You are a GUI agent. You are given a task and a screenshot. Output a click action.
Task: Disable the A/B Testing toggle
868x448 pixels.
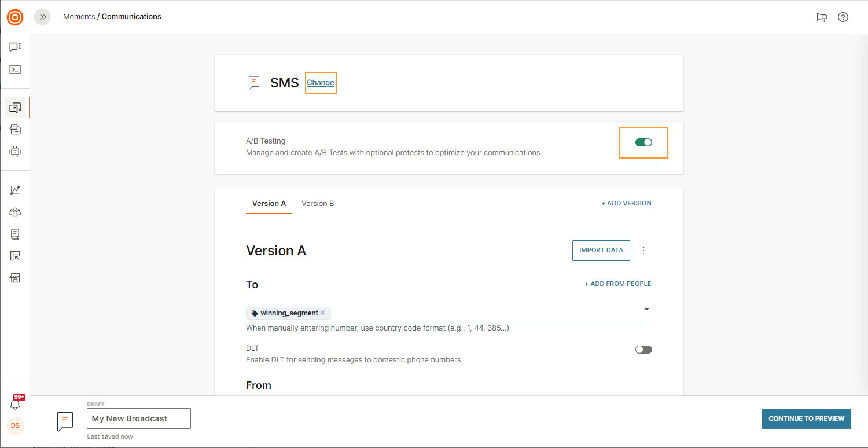click(643, 142)
